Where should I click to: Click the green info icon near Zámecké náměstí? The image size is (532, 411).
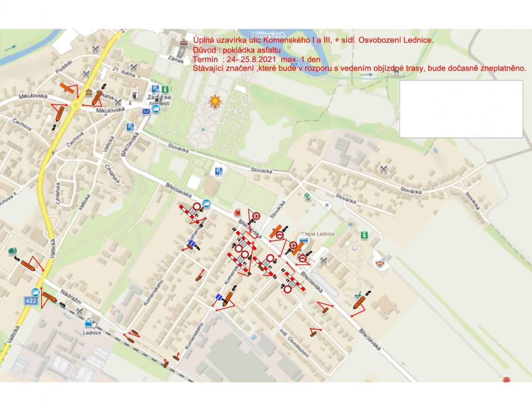click(165, 89)
